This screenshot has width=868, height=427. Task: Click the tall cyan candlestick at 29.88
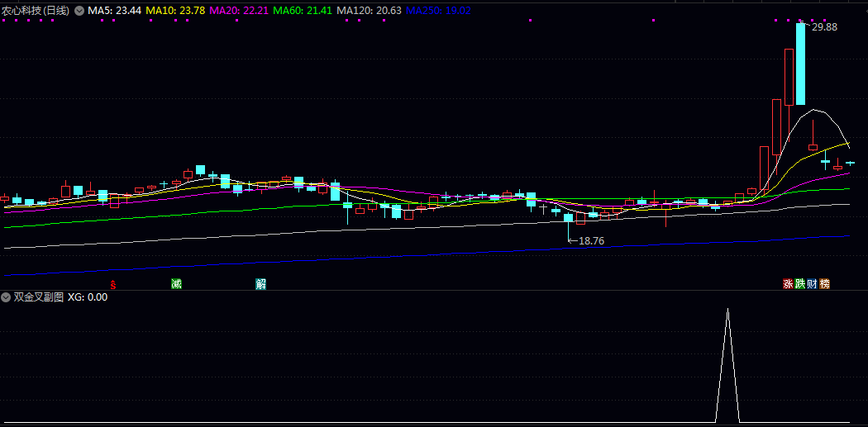pyautogui.click(x=800, y=64)
